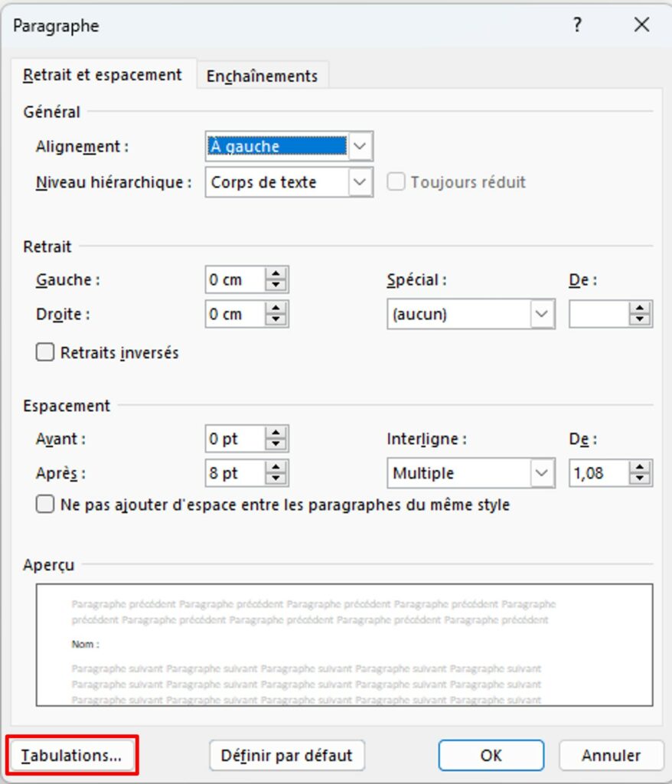The height and width of the screenshot is (784, 672).
Task: Increment the interligne De value stepper
Action: point(640,469)
